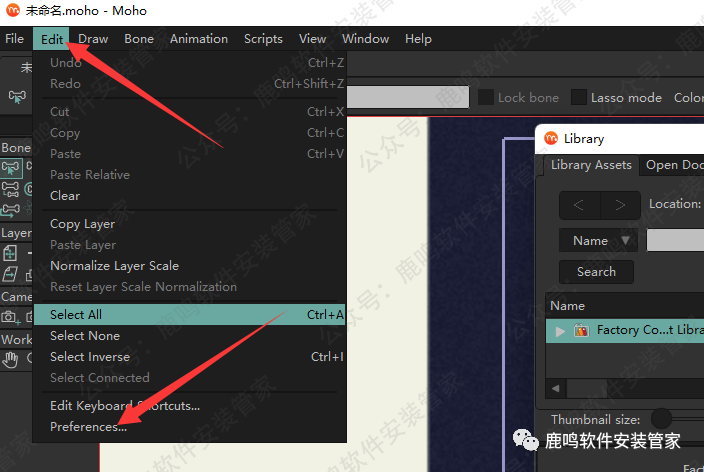This screenshot has height=472, width=704.
Task: Close the open Edit menu
Action: pyautogui.click(x=52, y=39)
